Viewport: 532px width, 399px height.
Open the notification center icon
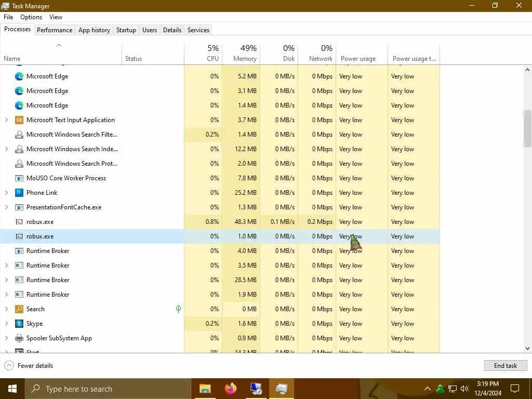(515, 389)
